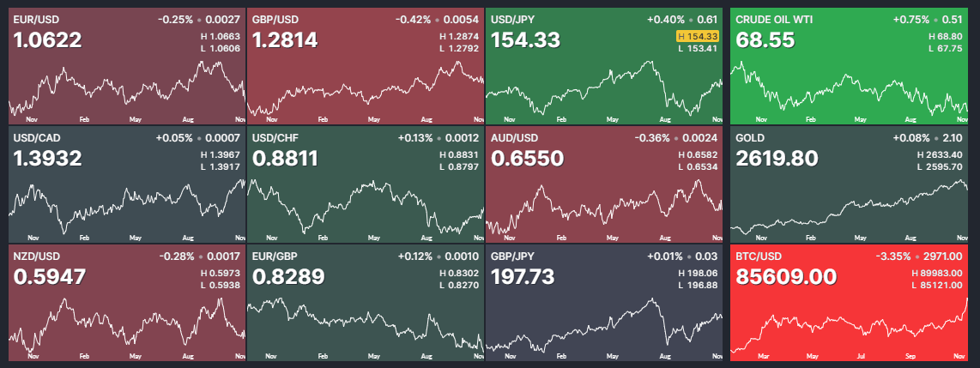Select the NZD/USD symbol label

tap(34, 256)
